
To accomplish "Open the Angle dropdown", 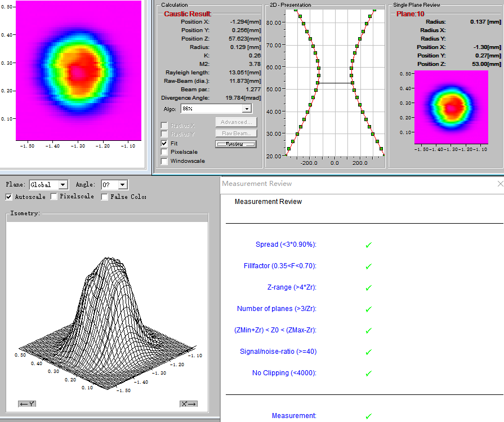I will [123, 185].
